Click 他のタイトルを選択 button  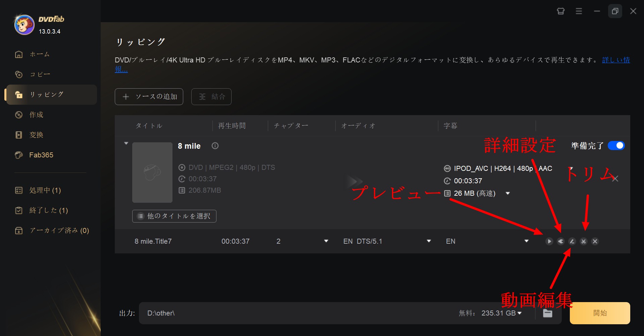(174, 216)
